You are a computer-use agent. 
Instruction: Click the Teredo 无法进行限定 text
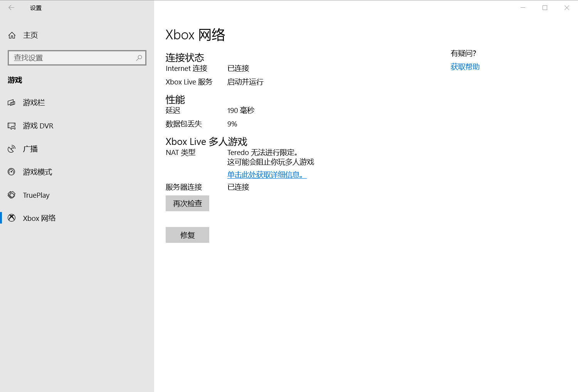pyautogui.click(x=263, y=153)
